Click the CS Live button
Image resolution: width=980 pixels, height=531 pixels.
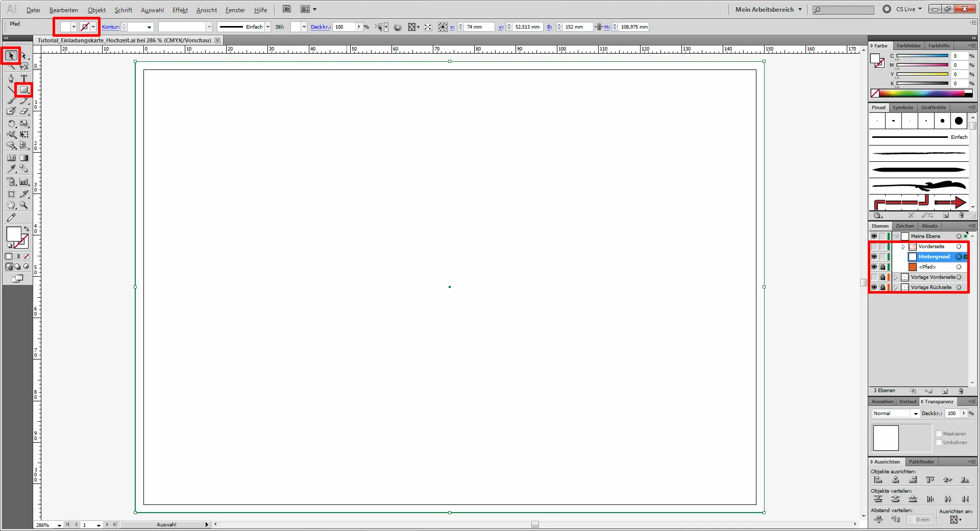pos(904,9)
